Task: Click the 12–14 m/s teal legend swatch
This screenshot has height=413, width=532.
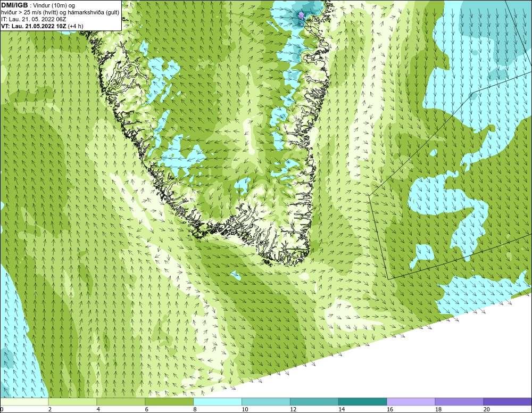Action: [314, 402]
